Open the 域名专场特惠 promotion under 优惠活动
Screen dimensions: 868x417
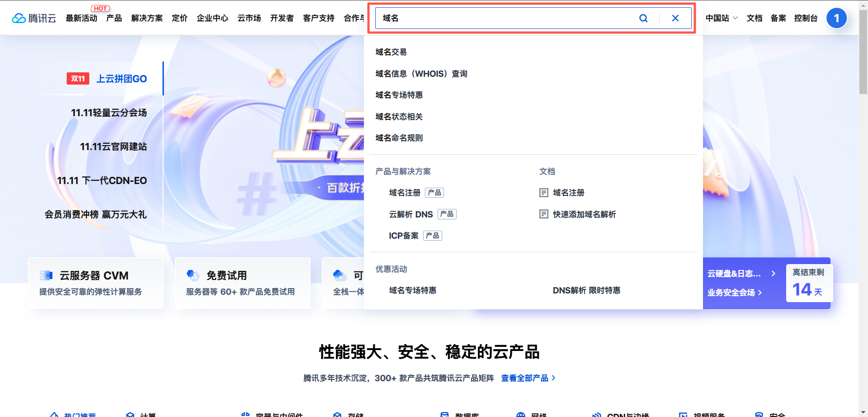[x=413, y=290]
